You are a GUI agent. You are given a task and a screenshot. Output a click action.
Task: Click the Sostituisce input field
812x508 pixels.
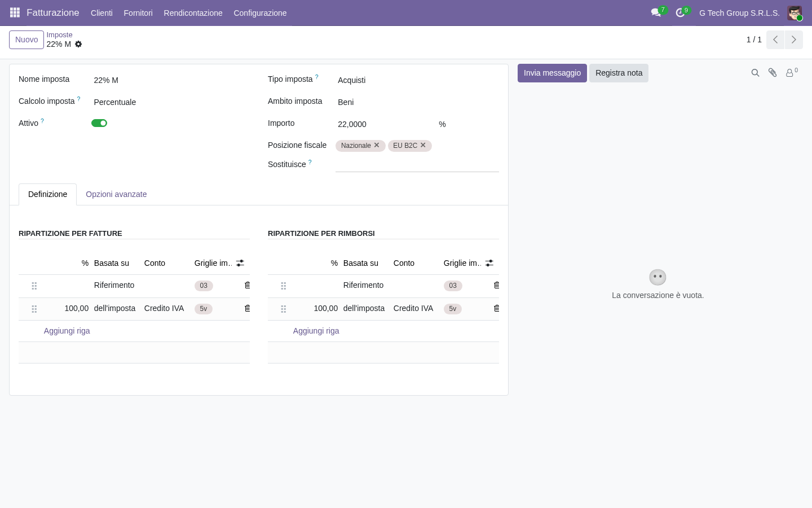pyautogui.click(x=417, y=164)
